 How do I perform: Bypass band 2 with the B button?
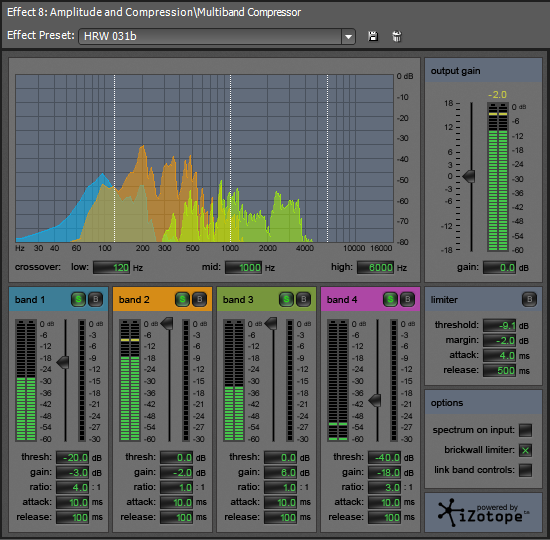pos(199,299)
